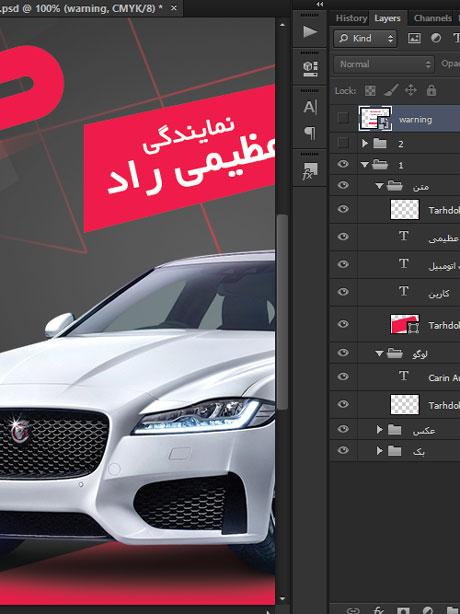Switch to the History tab
The width and height of the screenshot is (460, 614).
pyautogui.click(x=351, y=18)
